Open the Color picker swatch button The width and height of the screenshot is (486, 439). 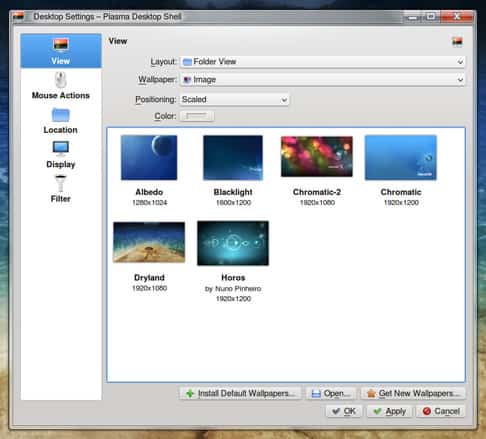(197, 116)
